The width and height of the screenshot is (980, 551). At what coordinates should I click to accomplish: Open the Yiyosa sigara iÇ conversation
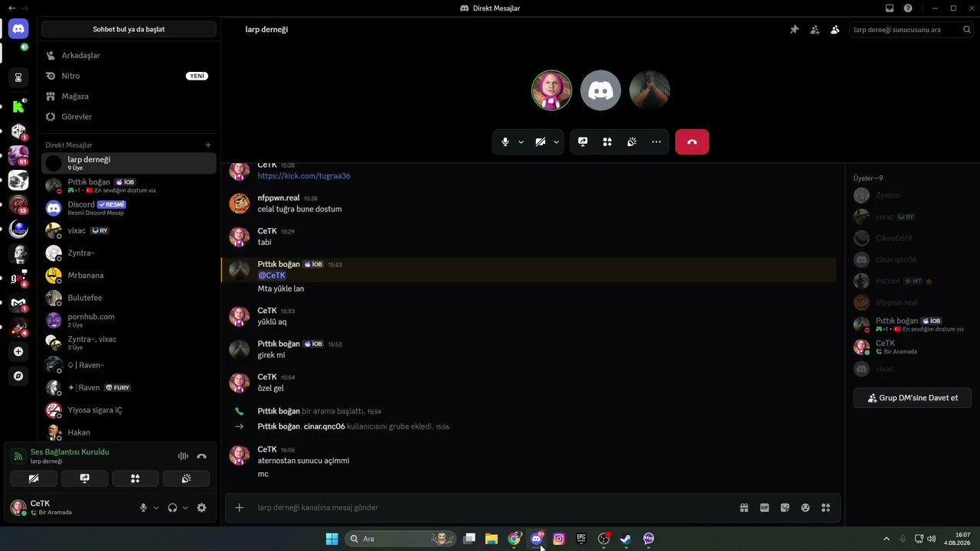click(x=129, y=410)
